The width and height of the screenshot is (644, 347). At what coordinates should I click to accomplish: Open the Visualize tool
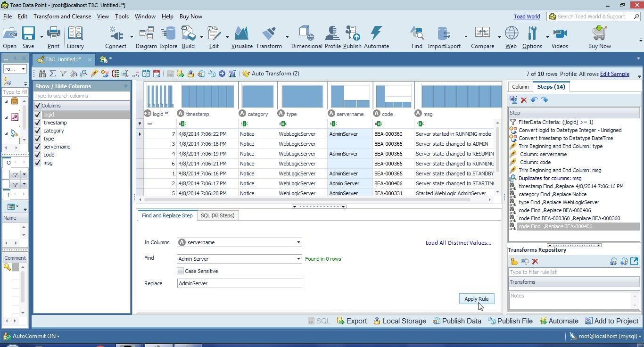point(242,38)
